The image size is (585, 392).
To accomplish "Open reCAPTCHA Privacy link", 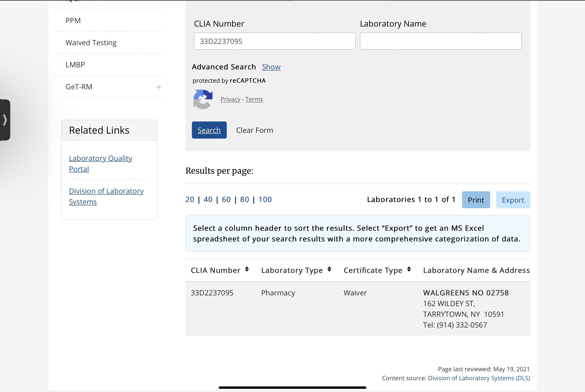I will coord(230,99).
